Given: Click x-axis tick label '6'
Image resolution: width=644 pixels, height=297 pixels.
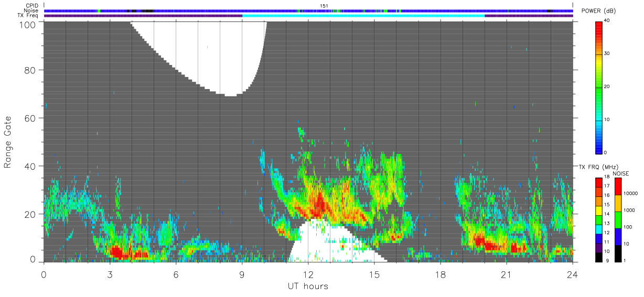Looking at the screenshot, I should pyautogui.click(x=176, y=274).
